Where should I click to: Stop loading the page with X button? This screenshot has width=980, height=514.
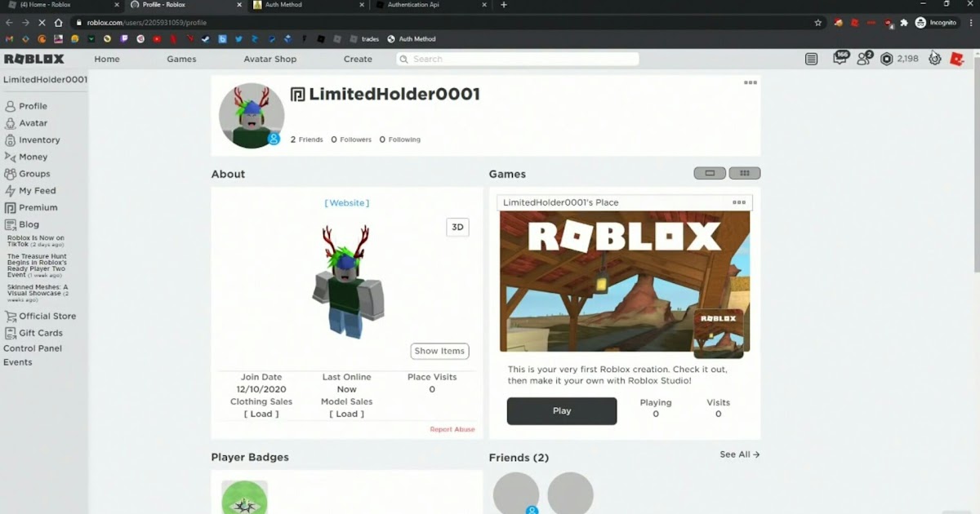pyautogui.click(x=42, y=23)
